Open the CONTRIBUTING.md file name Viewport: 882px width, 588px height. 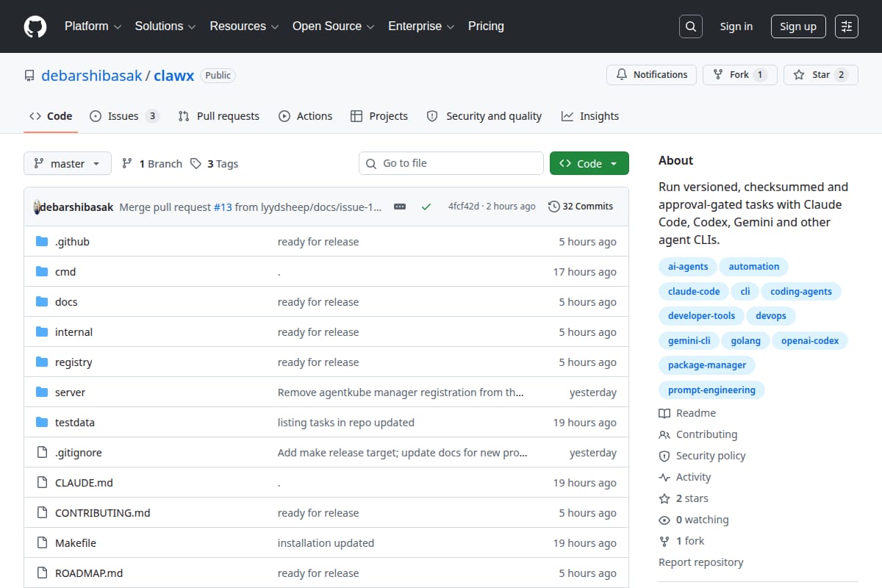103,513
